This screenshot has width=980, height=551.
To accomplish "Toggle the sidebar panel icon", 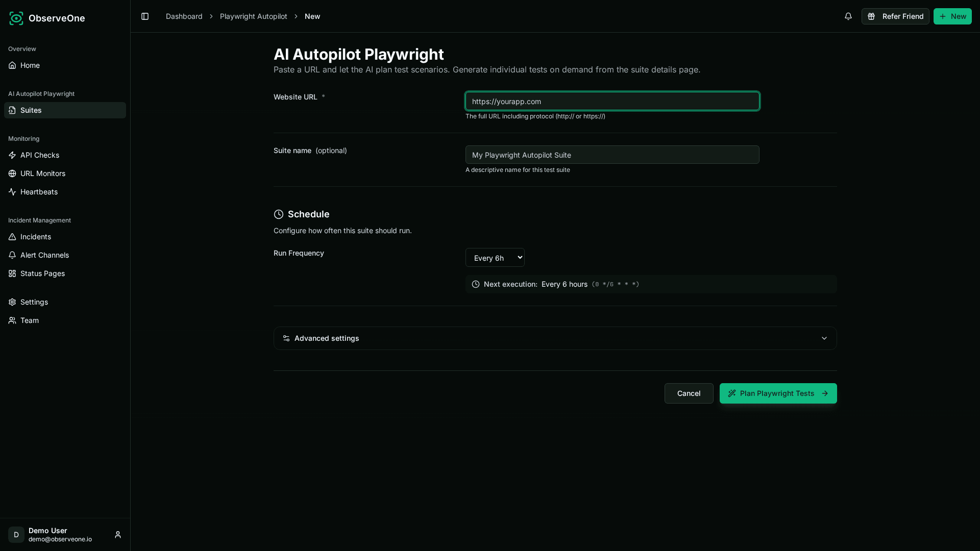I will (x=145, y=16).
